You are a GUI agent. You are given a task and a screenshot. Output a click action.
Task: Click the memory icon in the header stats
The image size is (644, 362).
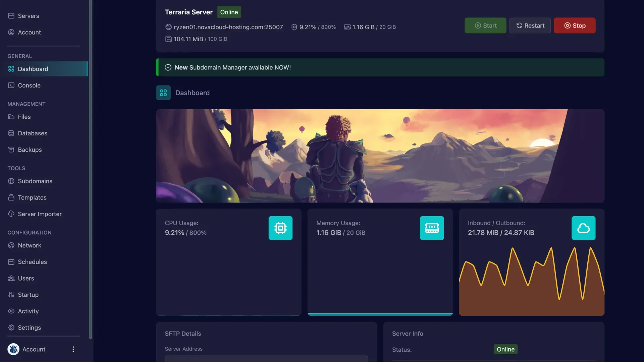[x=347, y=27]
